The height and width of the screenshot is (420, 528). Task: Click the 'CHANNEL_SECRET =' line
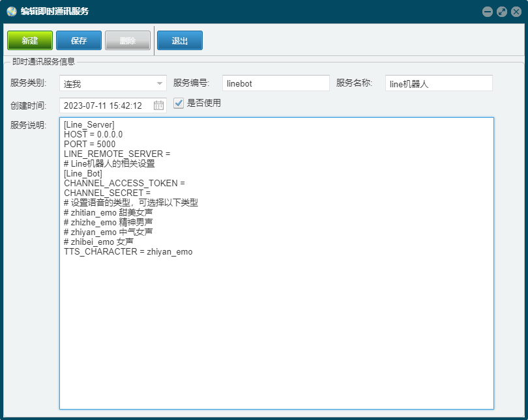[x=107, y=193]
